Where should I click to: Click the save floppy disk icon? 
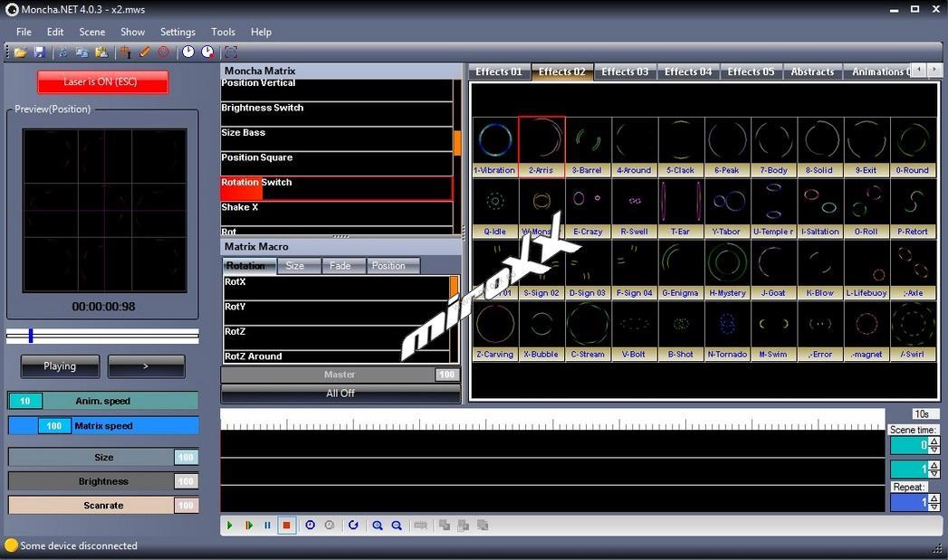[39, 52]
